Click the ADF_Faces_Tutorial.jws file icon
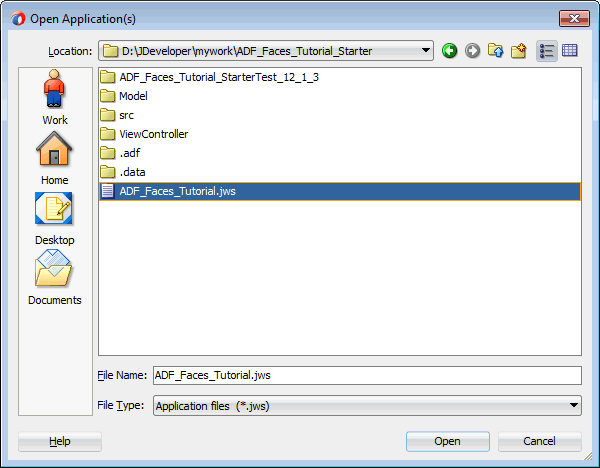The height and width of the screenshot is (468, 600). pos(108,191)
